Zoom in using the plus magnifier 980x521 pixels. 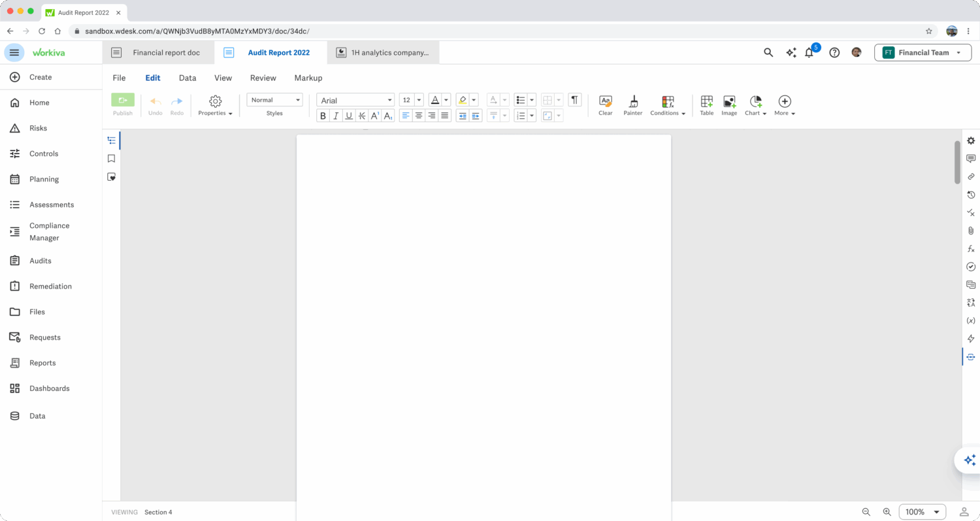887,512
